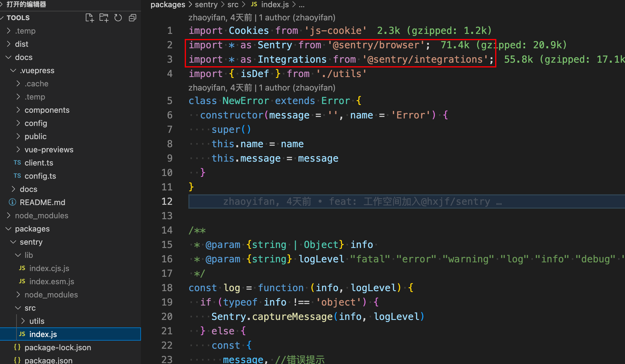Collapse the .vuepress folder
Viewport: 625px width, 364px height.
(x=37, y=70)
